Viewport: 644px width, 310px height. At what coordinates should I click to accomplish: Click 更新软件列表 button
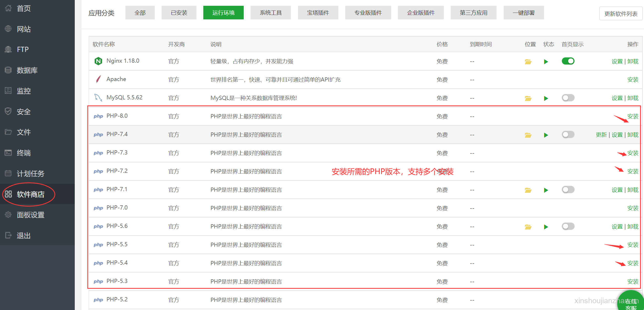(x=621, y=14)
